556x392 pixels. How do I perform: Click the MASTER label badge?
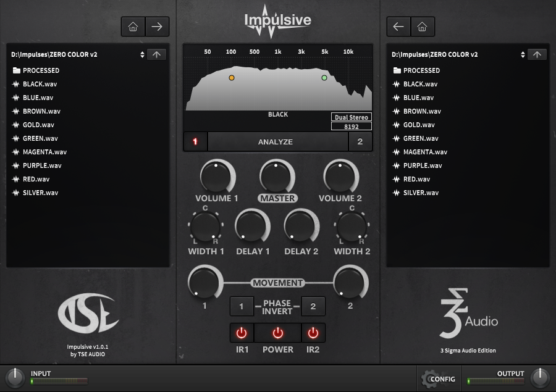pos(277,199)
